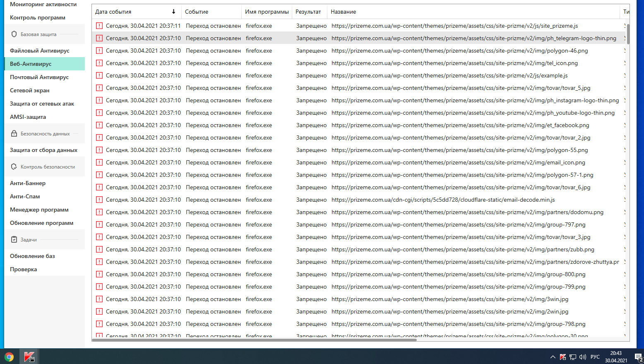Click alert icon of 3win.jpg row
Image resolution: width=644 pixels, height=364 pixels.
pos(99,299)
